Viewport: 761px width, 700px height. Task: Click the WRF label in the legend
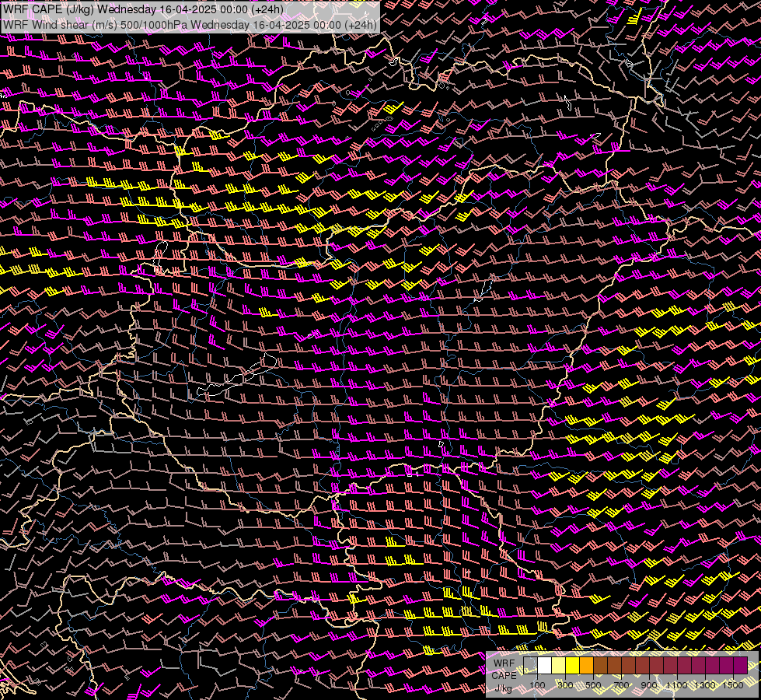coord(504,663)
